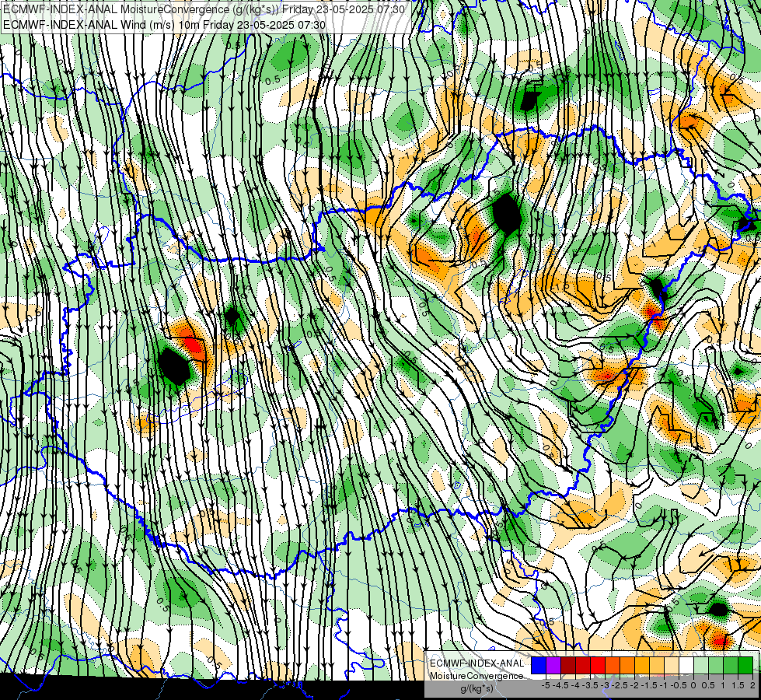Click the 2 value at the legend's end
This screenshot has width=761, height=700.
(x=752, y=685)
